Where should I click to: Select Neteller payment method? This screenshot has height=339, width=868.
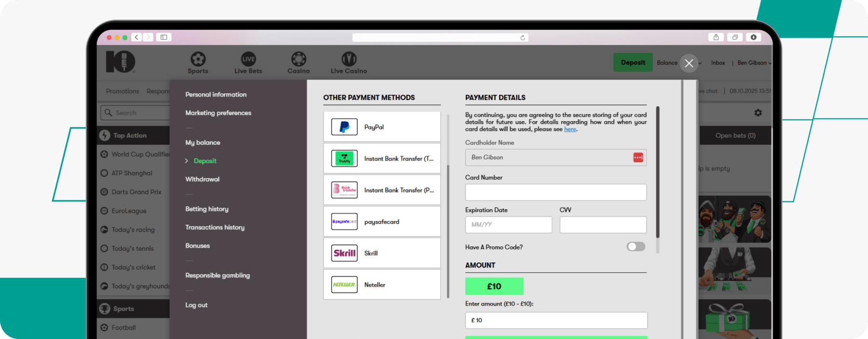click(382, 285)
